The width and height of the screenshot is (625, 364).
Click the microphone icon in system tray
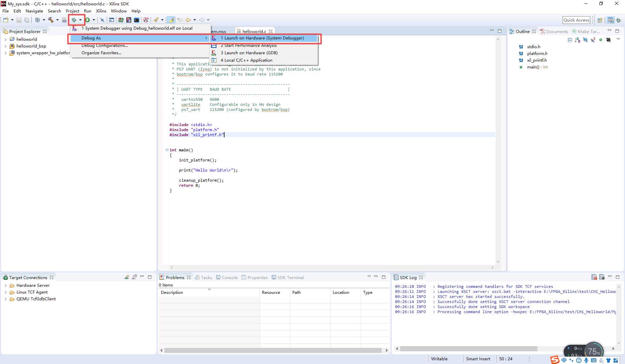coord(586,360)
